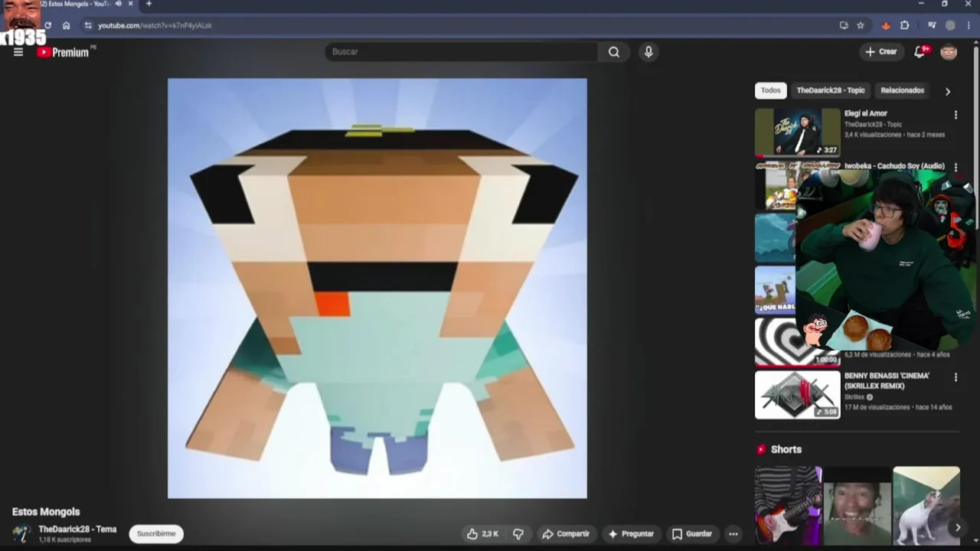Click the Buscar search field
The width and height of the screenshot is (980, 551).
pos(462,51)
